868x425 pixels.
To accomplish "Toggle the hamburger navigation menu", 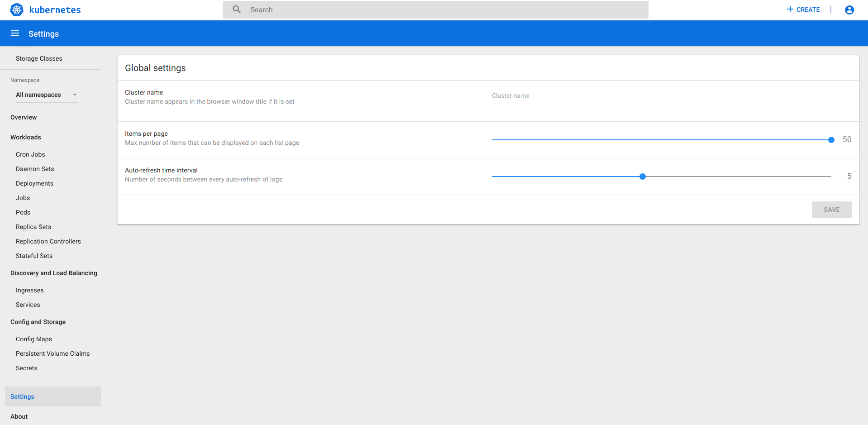I will (15, 33).
